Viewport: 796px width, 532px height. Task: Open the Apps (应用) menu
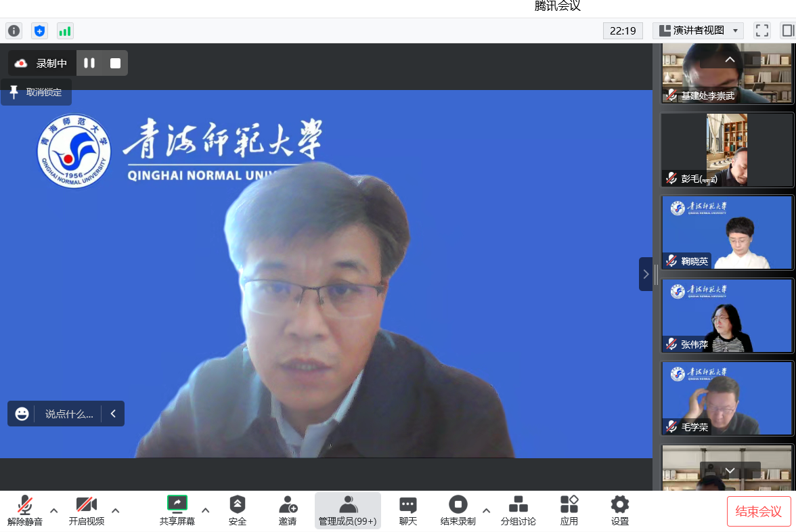pyautogui.click(x=569, y=510)
